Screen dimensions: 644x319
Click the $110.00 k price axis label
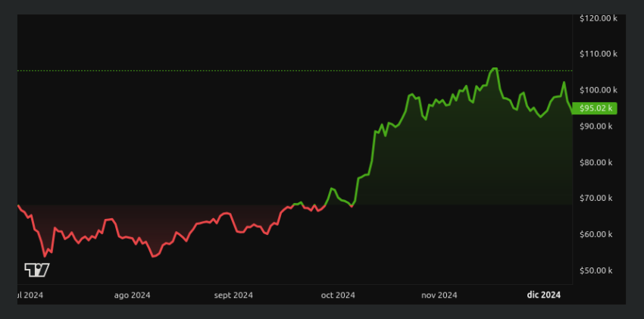click(598, 54)
